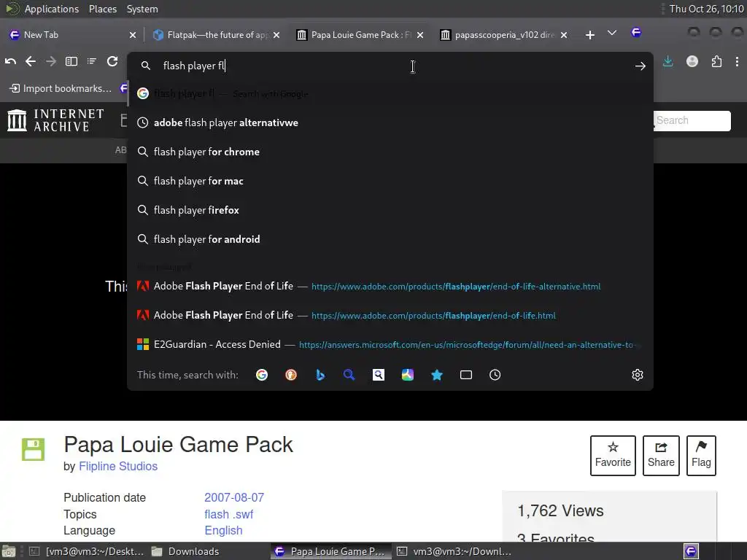Reload the current page

112,61
